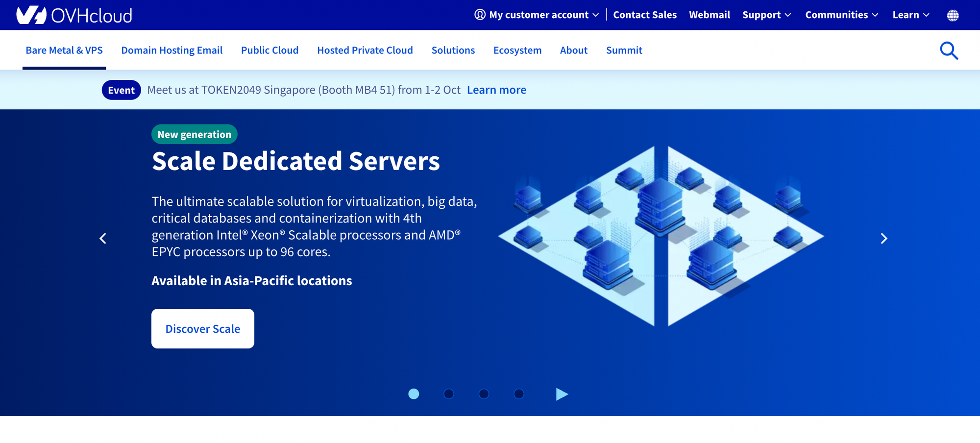Open the About menu
980x443 pixels.
coord(574,50)
